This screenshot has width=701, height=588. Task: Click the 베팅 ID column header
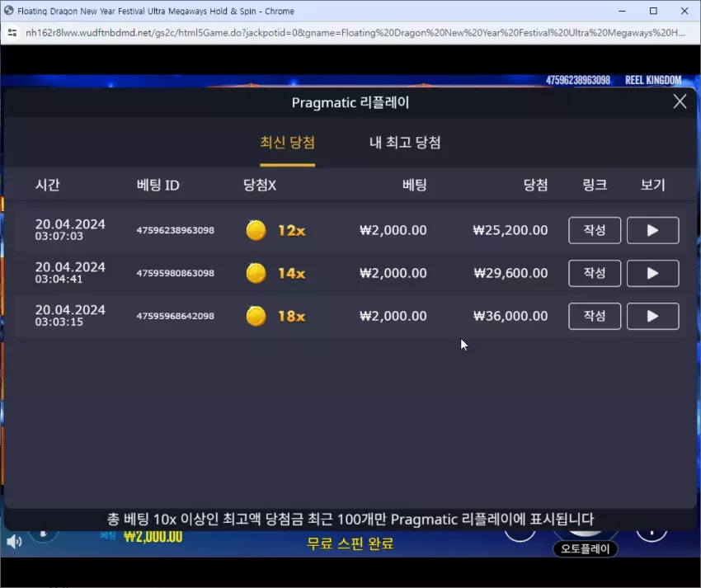click(x=158, y=185)
